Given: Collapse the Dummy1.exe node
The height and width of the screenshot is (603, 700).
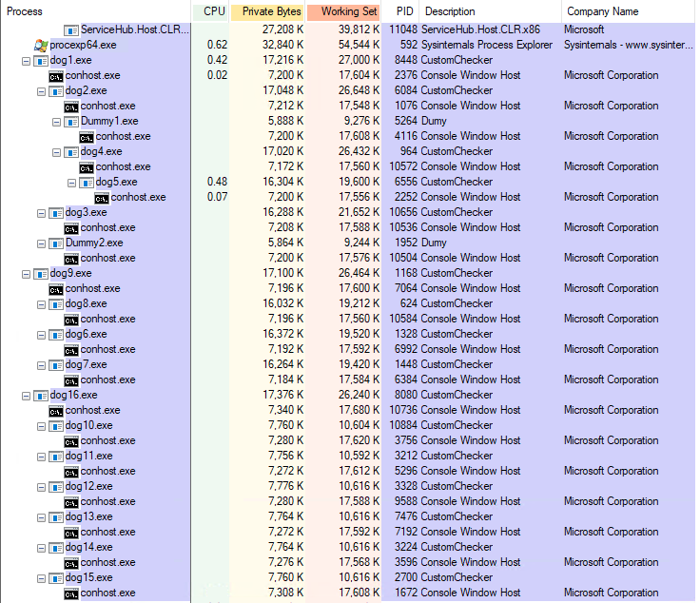Looking at the screenshot, I should [x=56, y=122].
